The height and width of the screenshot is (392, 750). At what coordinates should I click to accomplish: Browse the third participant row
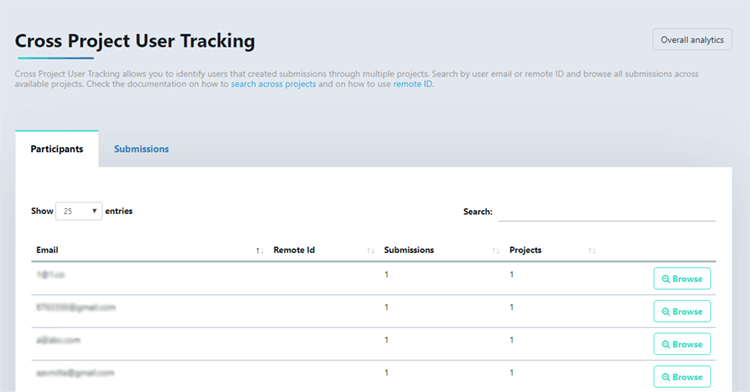click(x=682, y=344)
